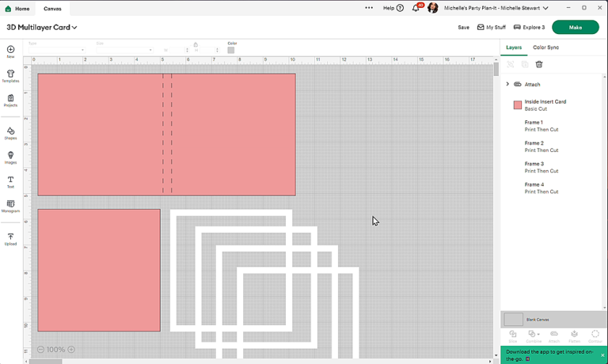Switch to the Canvas tab
This screenshot has height=364, width=608.
coord(52,9)
